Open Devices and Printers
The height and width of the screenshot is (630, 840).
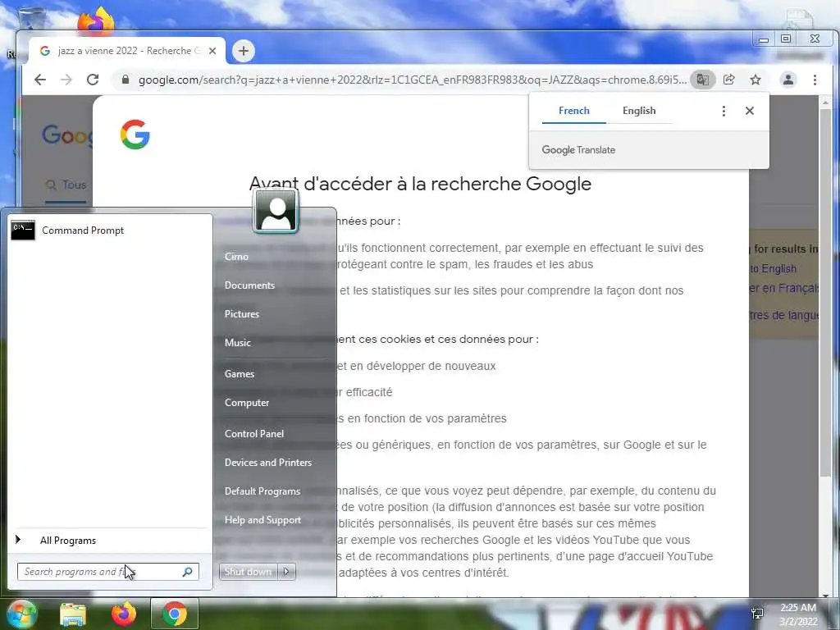click(268, 463)
